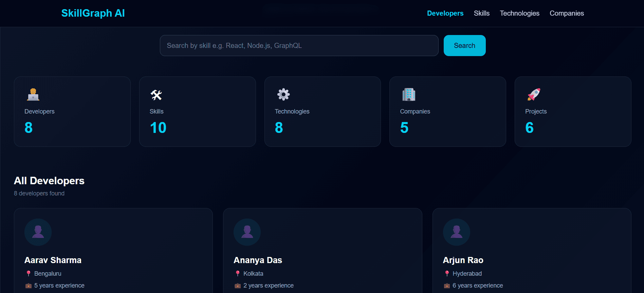Screen dimensions: 644x293
Task: Click Aarav Sharma's avatar icon
Action: [x=38, y=232]
